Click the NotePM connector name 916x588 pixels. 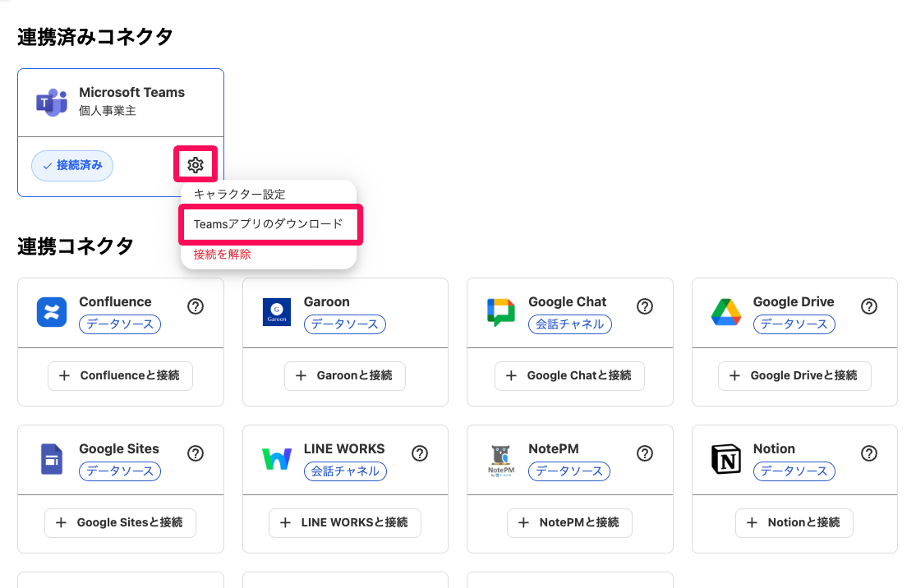(553, 449)
